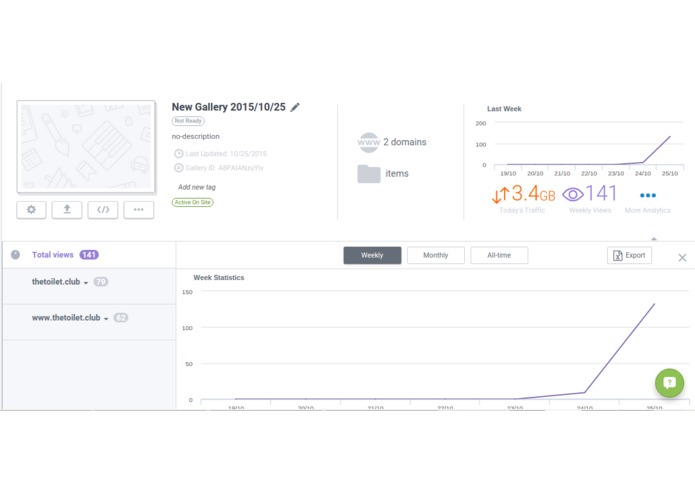This screenshot has height=494, width=695.
Task: Click the Last Week chart title
Action: [x=504, y=109]
